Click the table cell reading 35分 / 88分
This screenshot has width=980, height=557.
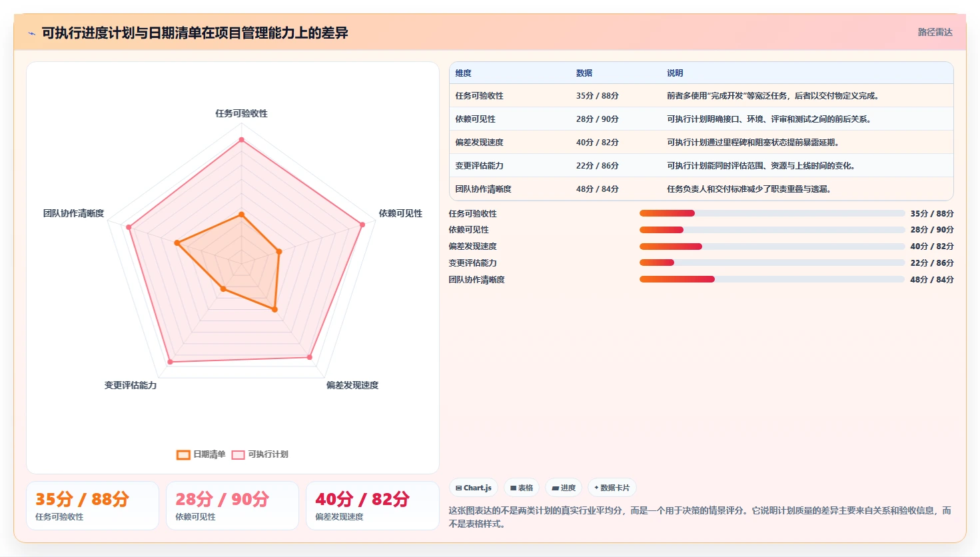[x=598, y=96]
